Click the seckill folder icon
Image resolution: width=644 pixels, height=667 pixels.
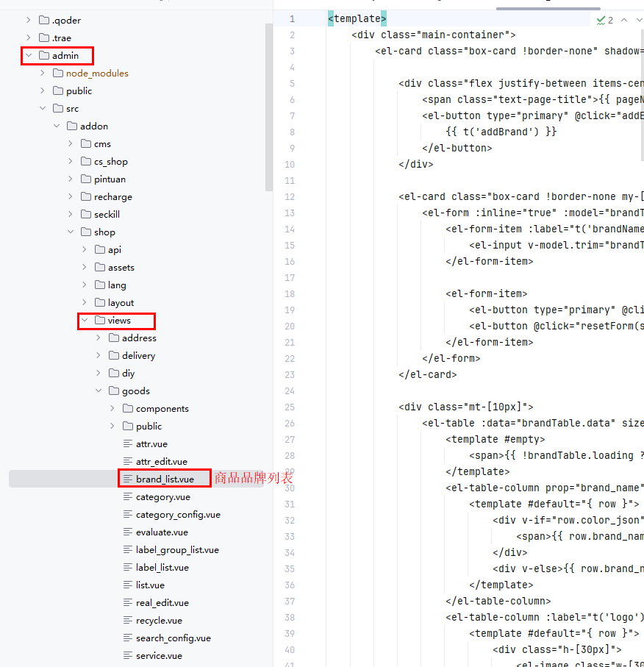pyautogui.click(x=86, y=215)
